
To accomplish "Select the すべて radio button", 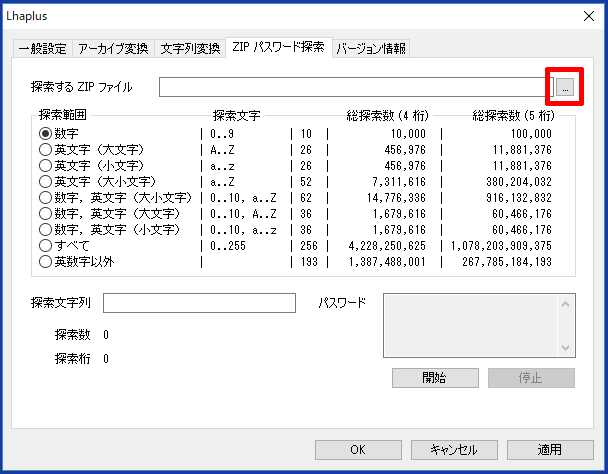I will pos(64,246).
